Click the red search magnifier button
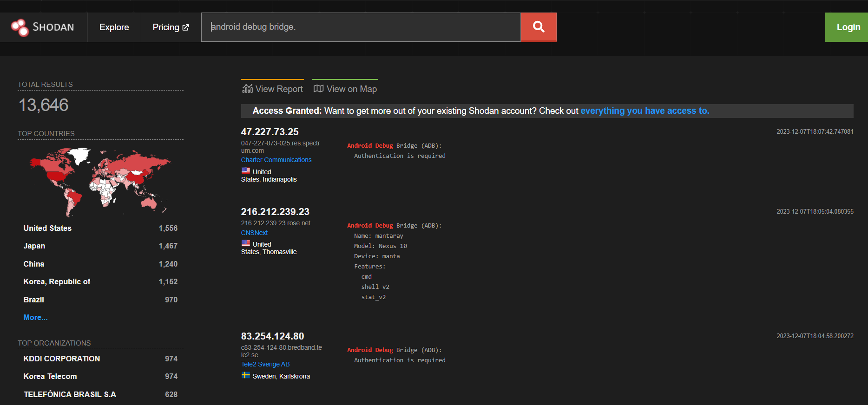868x405 pixels. (x=539, y=27)
